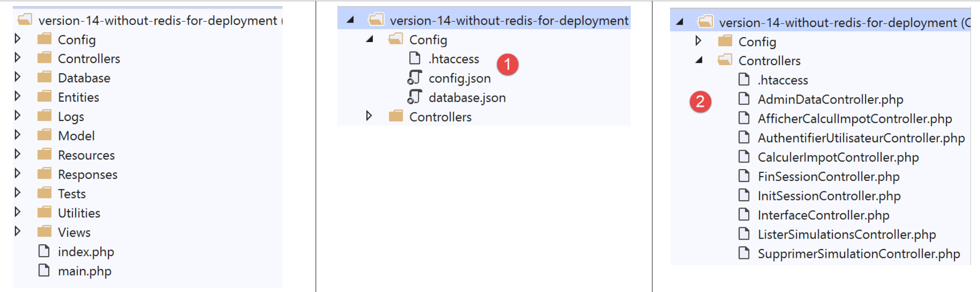The width and height of the screenshot is (980, 292).
Task: Click the AdminDataController.php file icon
Action: (x=744, y=99)
